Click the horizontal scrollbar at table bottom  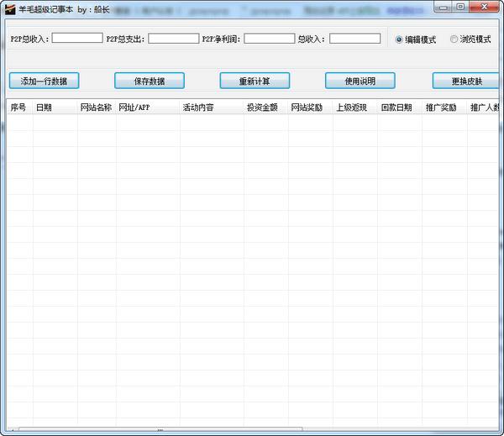pos(160,431)
